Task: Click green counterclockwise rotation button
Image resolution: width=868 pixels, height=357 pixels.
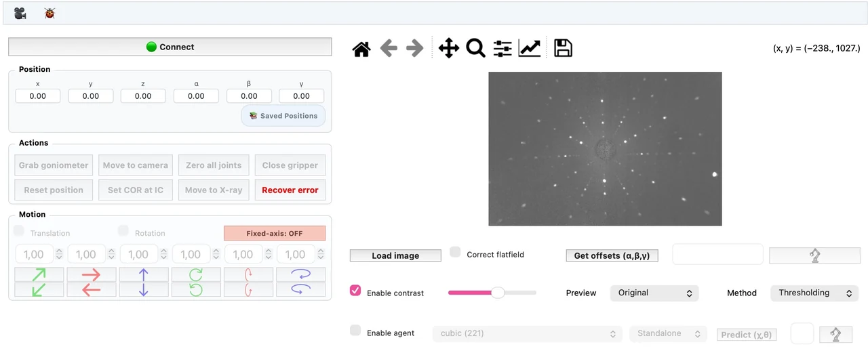Action: click(x=196, y=289)
